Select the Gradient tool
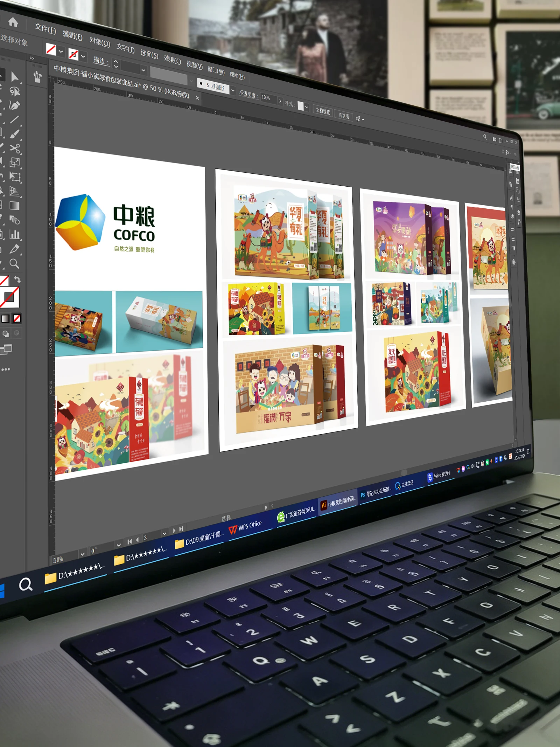The height and width of the screenshot is (747, 560). [15, 206]
